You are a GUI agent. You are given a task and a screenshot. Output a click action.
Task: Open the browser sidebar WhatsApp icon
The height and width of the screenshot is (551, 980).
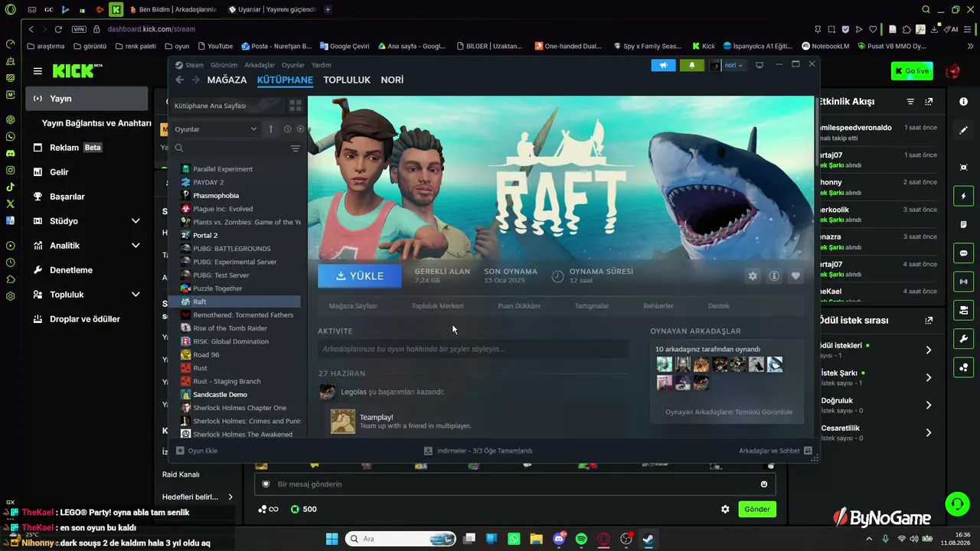[10, 136]
